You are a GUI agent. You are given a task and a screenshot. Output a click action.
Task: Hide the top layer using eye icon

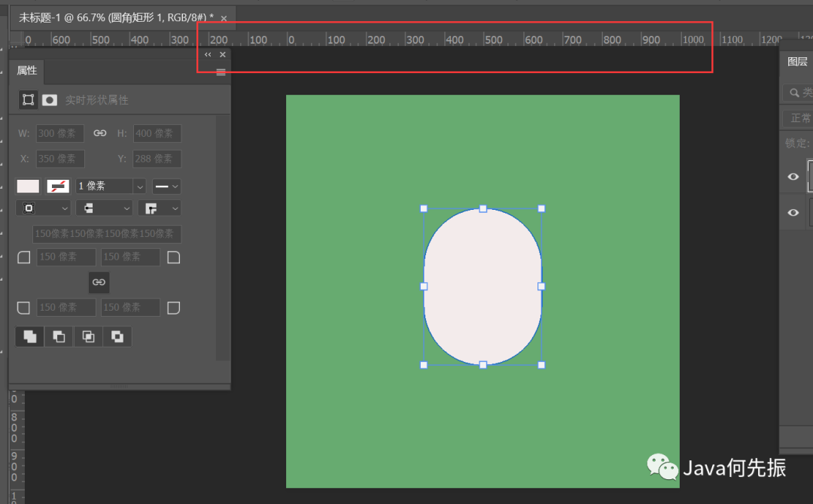pyautogui.click(x=793, y=176)
